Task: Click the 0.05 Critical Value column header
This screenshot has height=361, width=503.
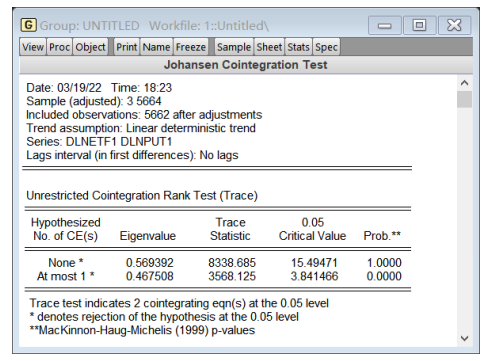Action: [312, 229]
